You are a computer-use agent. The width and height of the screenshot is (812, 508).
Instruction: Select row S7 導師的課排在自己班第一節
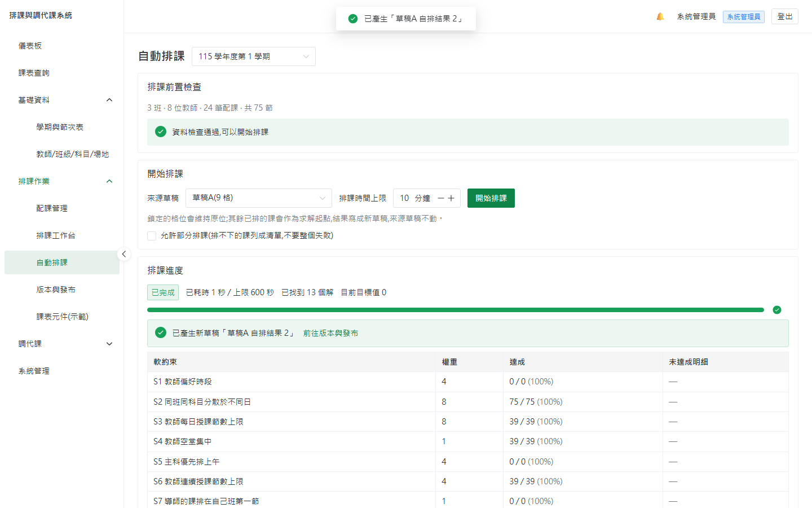click(468, 501)
